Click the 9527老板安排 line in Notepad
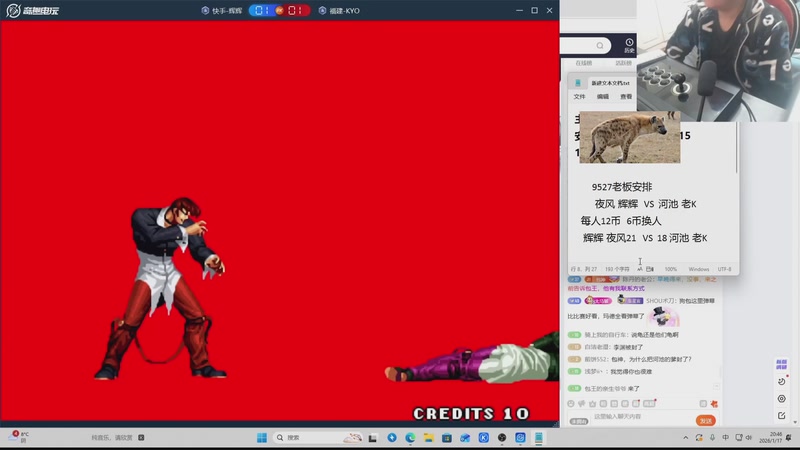Viewport: 800px width, 450px height. [x=622, y=187]
